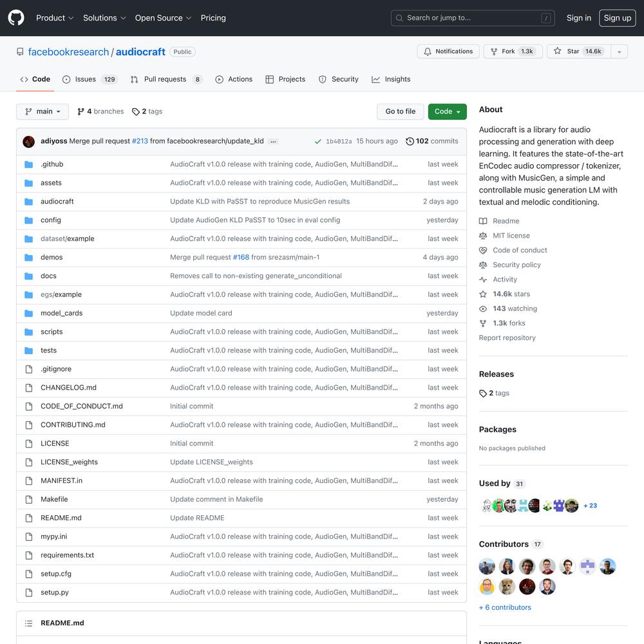The height and width of the screenshot is (644, 644).
Task: Click the Makefile file icon
Action: point(29,500)
